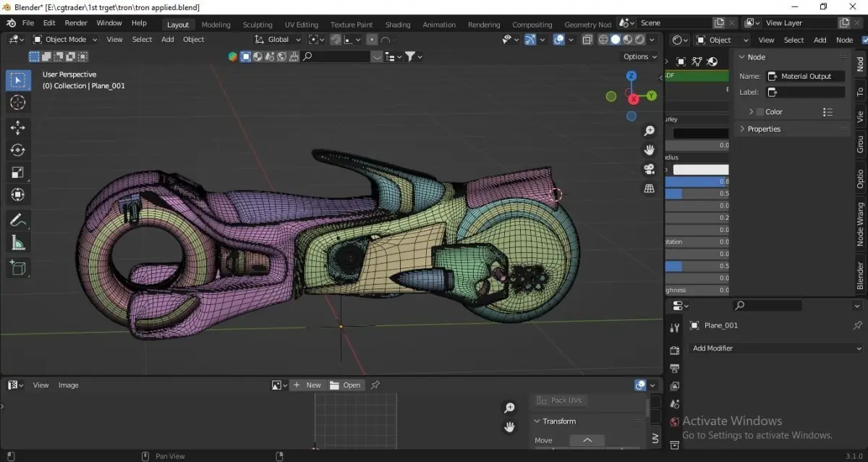Viewport: 868px width, 462px height.
Task: Open the Scene properties tab icon
Action: 674,404
